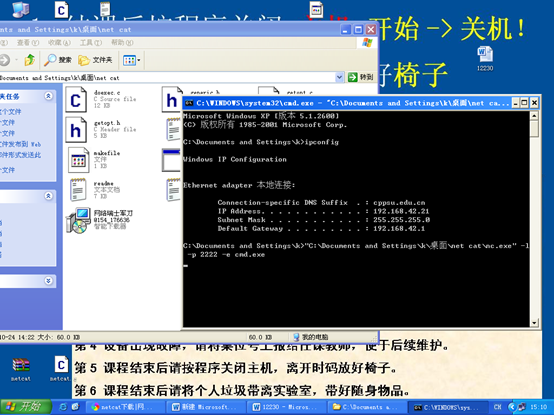Switch to 12230 - Microsoft Word taskbar item
Screen dimensions: 554x415
[x=288, y=407]
